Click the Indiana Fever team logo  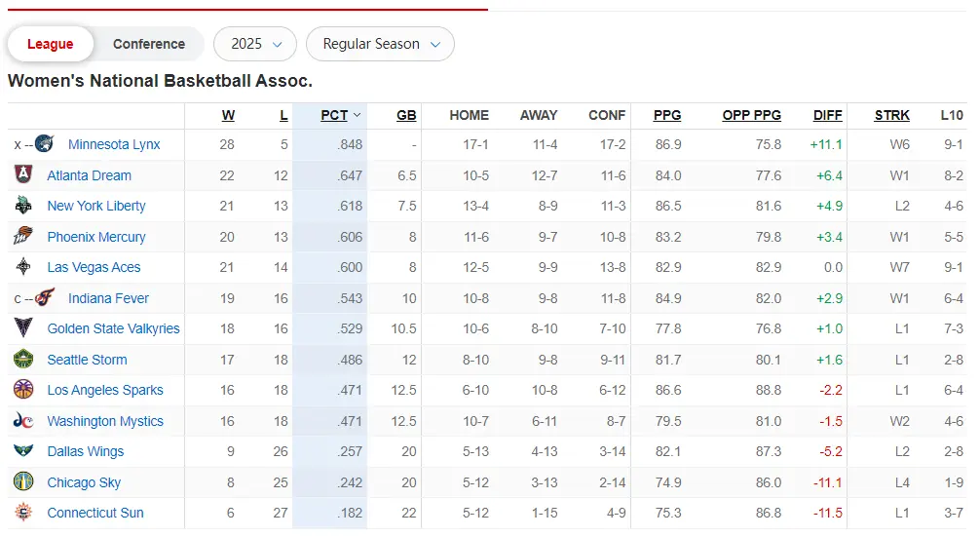click(45, 298)
